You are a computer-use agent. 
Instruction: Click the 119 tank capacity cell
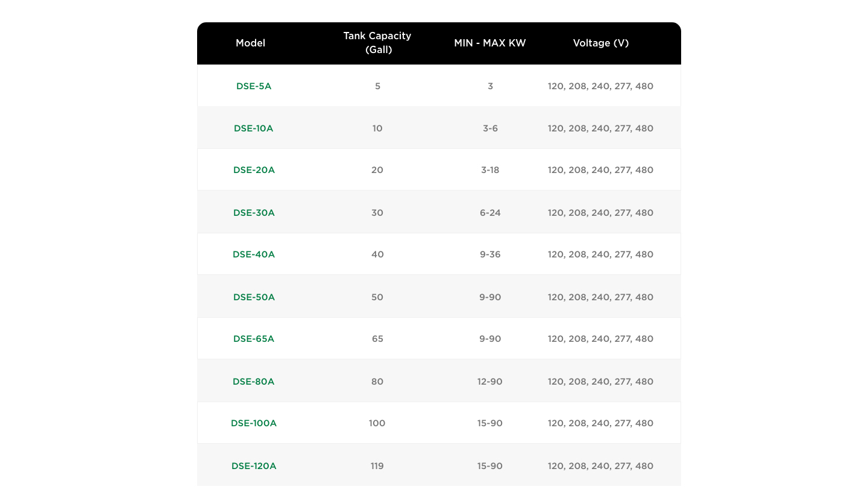377,466
